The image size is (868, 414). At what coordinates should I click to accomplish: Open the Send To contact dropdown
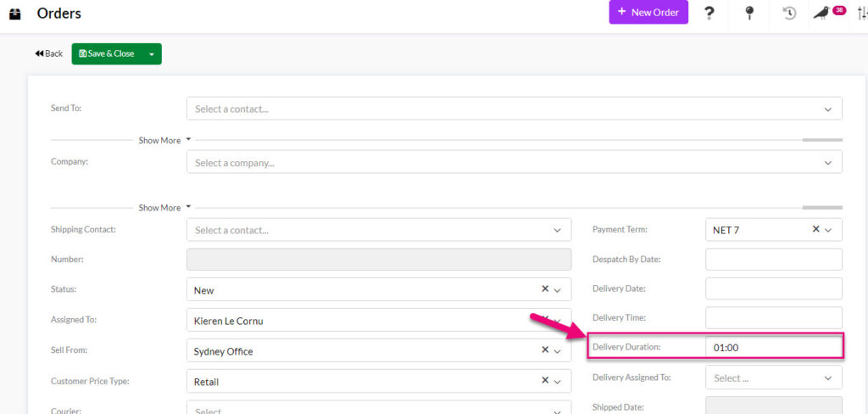coord(515,109)
